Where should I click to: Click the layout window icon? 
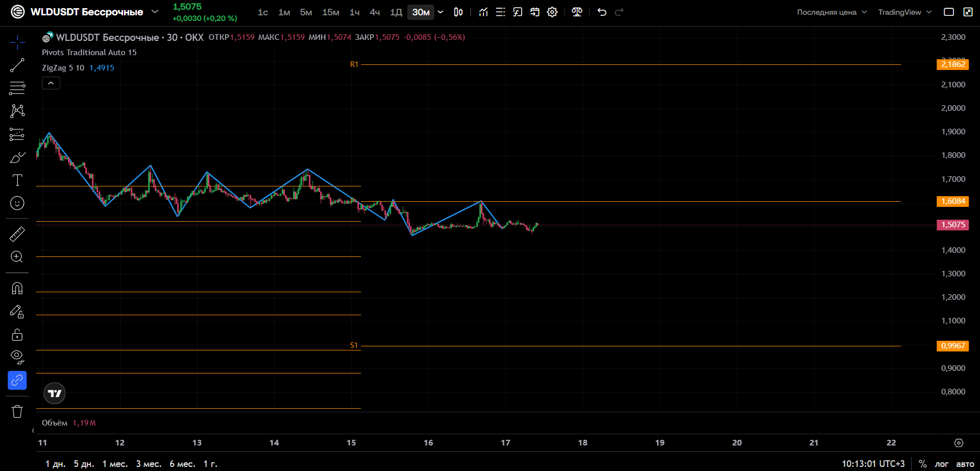[949, 12]
